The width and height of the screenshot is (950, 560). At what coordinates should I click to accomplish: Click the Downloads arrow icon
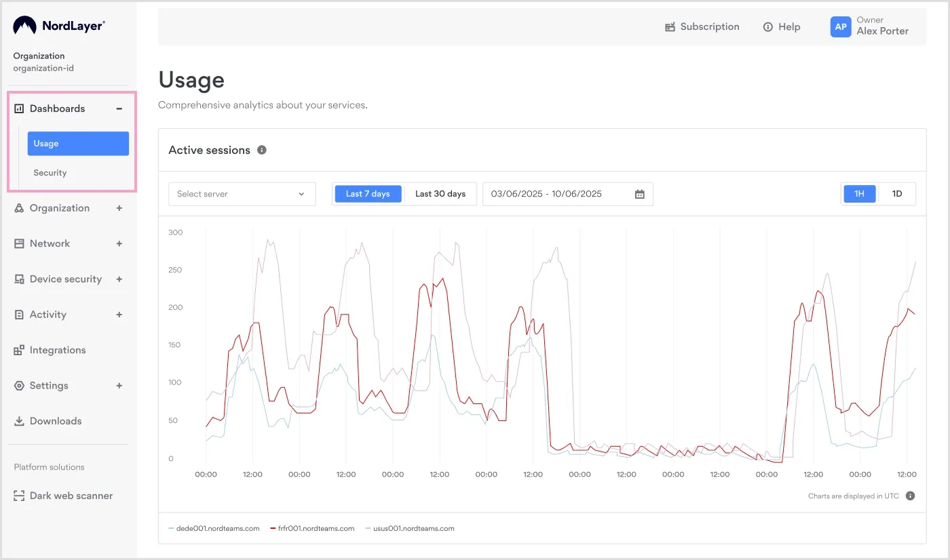click(19, 421)
